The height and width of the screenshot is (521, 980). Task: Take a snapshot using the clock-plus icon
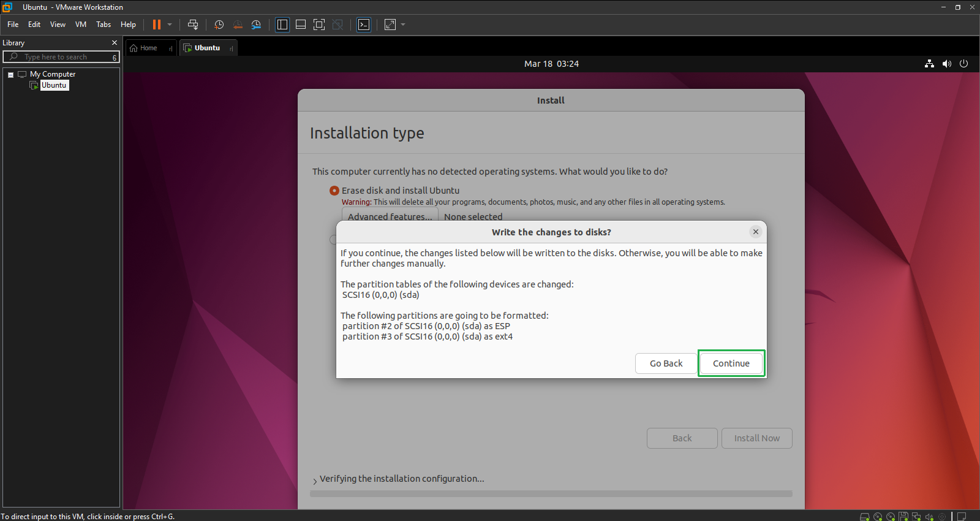[x=219, y=25]
